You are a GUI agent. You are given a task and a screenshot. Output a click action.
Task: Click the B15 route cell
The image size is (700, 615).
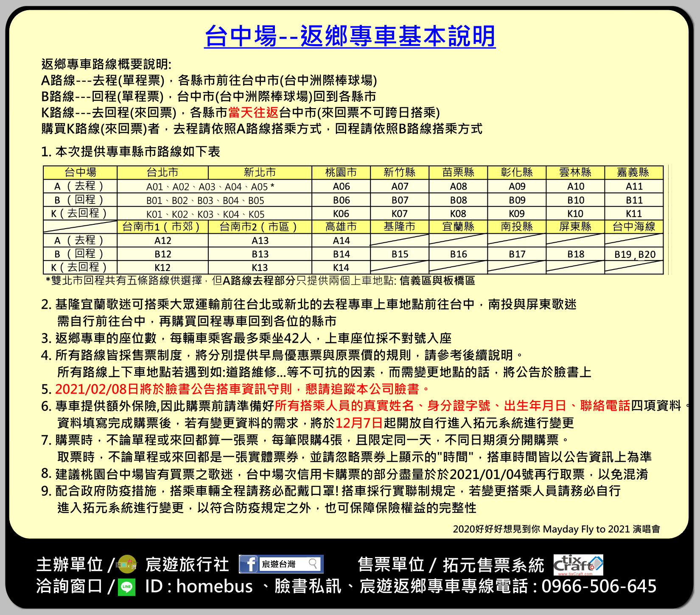click(400, 254)
